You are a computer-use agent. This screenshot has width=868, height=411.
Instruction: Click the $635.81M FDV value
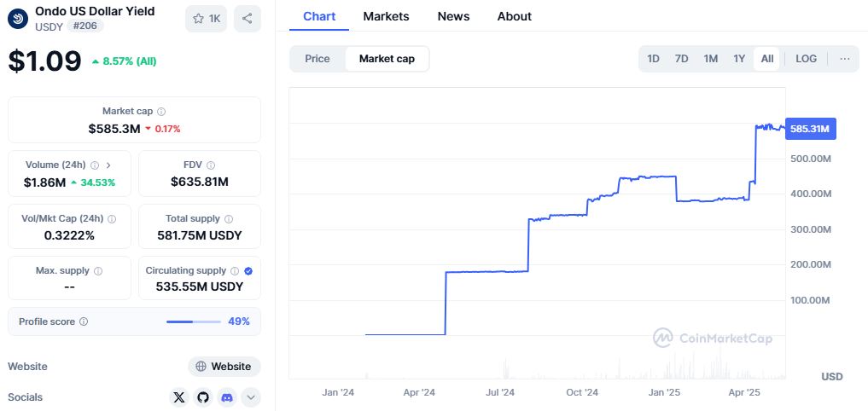pyautogui.click(x=199, y=182)
